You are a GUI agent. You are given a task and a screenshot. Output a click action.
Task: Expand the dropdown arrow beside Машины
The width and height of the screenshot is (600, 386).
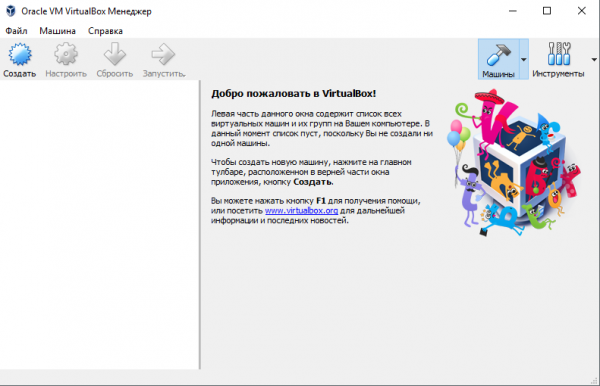pos(524,59)
